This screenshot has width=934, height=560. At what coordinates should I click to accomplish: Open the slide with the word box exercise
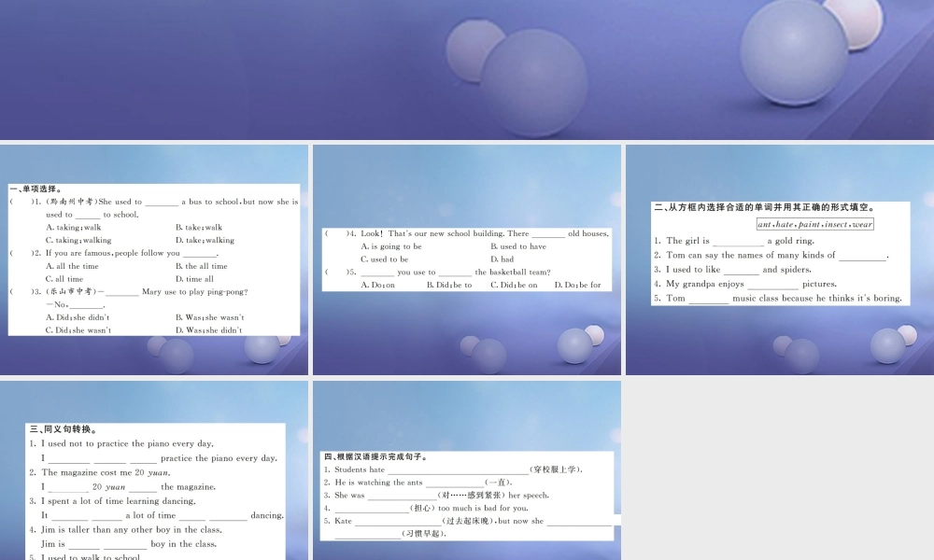(779, 259)
